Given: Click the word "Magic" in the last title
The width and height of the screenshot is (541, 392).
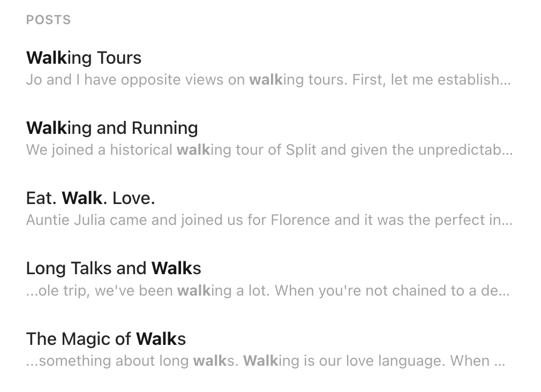Looking at the screenshot, I should pyautogui.click(x=85, y=339).
